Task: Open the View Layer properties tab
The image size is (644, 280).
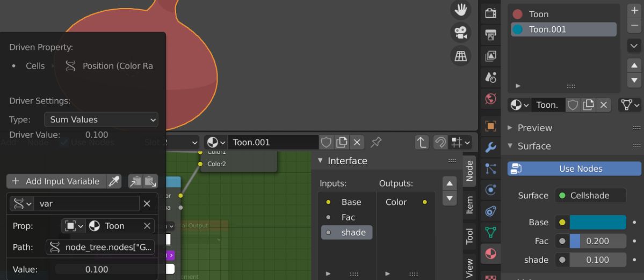Action: (x=490, y=56)
